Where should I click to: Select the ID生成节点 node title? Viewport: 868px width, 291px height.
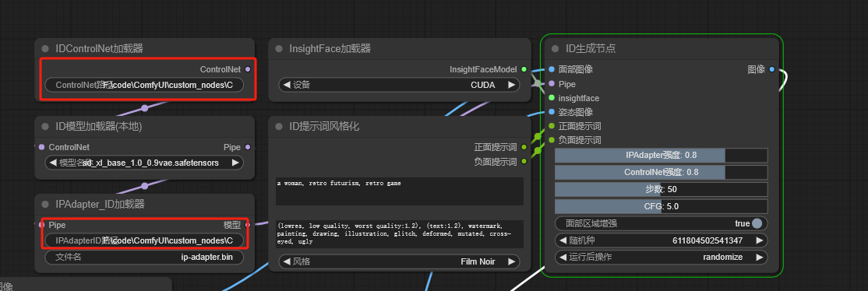591,49
